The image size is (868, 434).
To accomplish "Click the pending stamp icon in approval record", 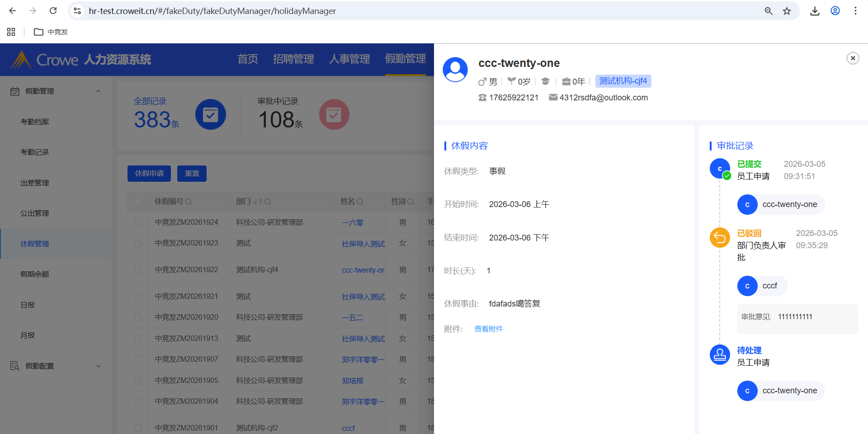I will 720,355.
